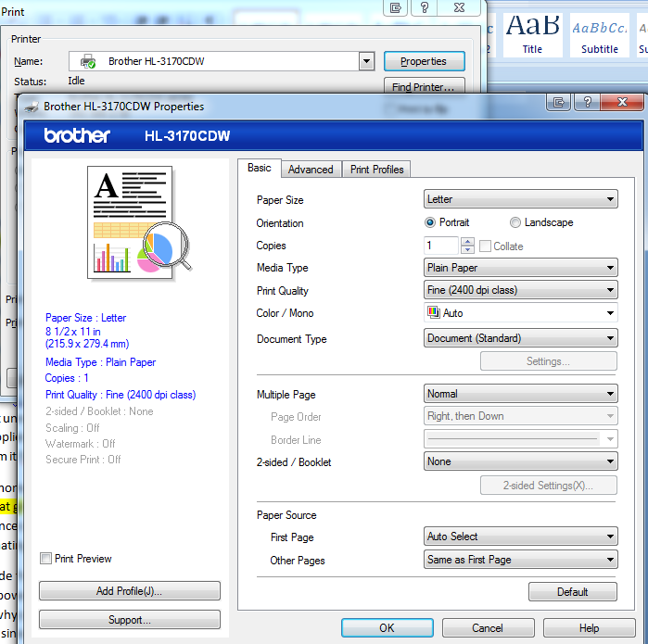Viewport: 648px width, 644px height.
Task: Click the 'Media Type : Plain Paper' summary text
Action: 100,362
